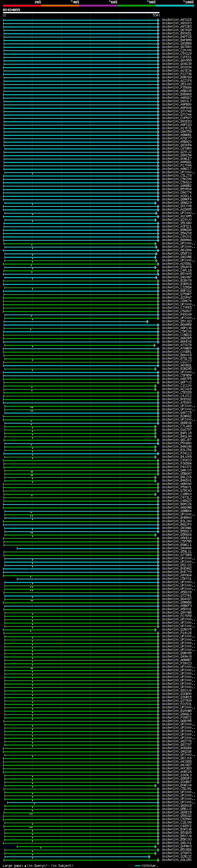Screen dimensions: 197x868
Task: Select the UniRef100_Q7QAT0 hit label
Action: [177, 853]
